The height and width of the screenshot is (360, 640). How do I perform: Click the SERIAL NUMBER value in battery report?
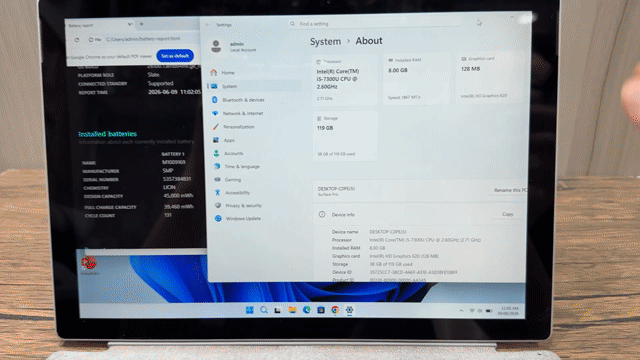click(177, 179)
